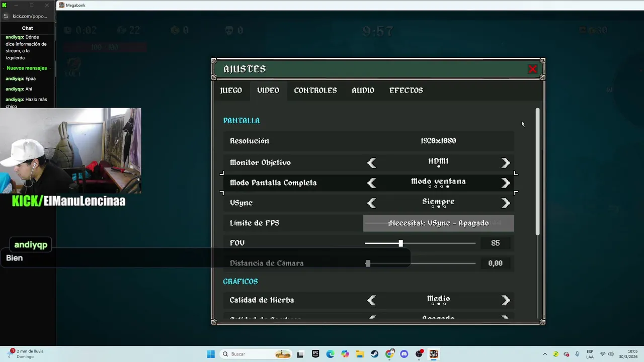This screenshot has width=644, height=362.
Task: Open Copilot from the taskbar
Action: (x=345, y=354)
